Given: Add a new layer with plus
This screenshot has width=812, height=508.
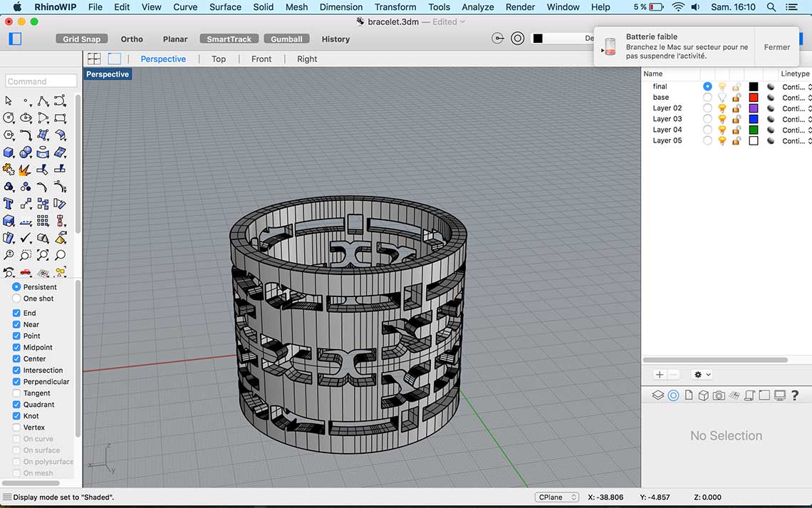Looking at the screenshot, I should pos(660,374).
